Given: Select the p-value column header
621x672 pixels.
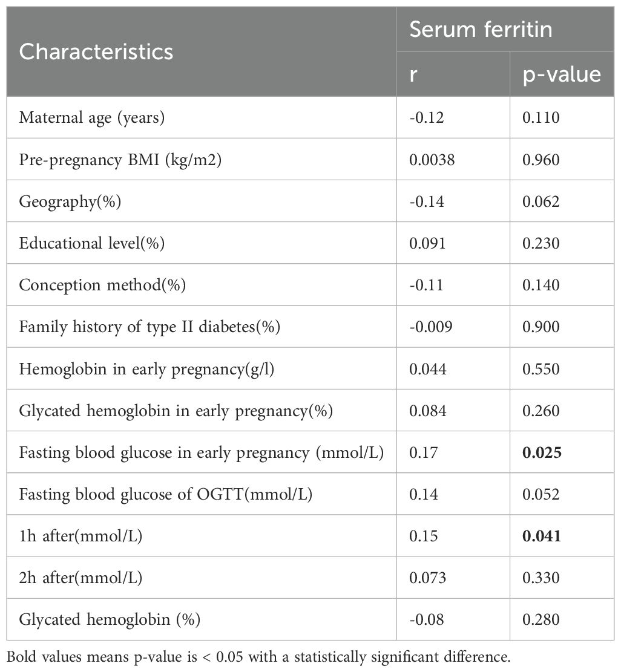Looking at the screenshot, I should pos(561,74).
